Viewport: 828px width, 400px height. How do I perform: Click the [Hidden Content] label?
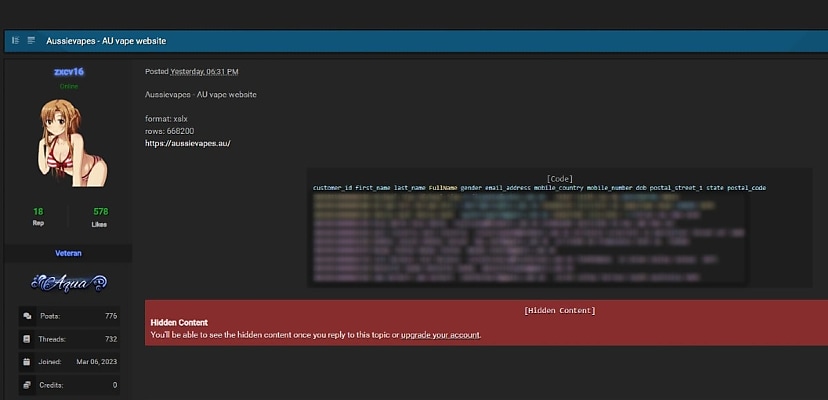click(560, 311)
